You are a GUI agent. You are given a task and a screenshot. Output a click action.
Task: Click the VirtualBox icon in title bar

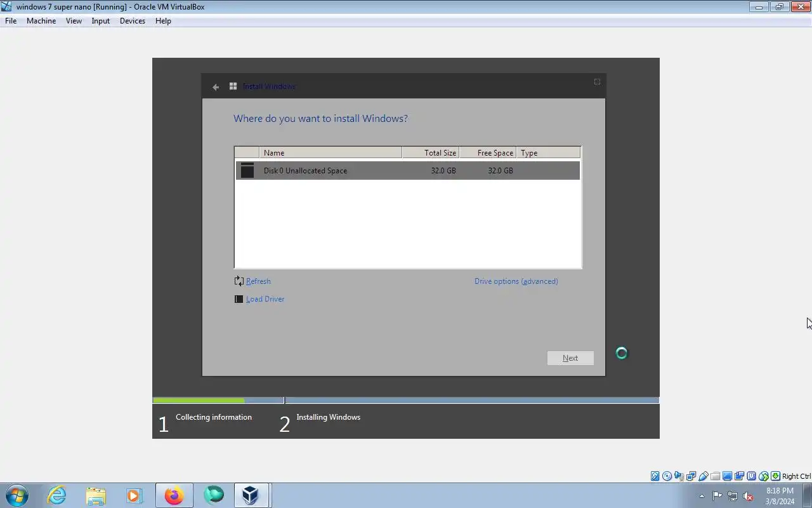click(7, 7)
